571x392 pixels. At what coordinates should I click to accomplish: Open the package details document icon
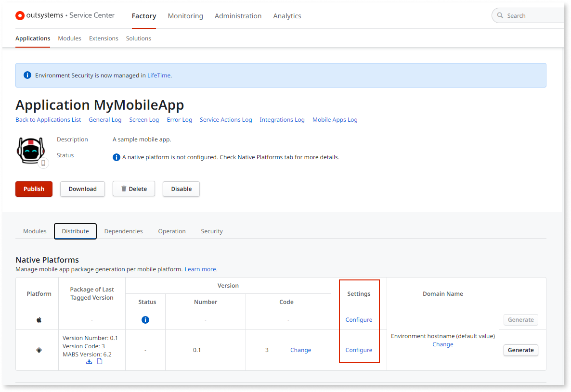[x=100, y=361]
